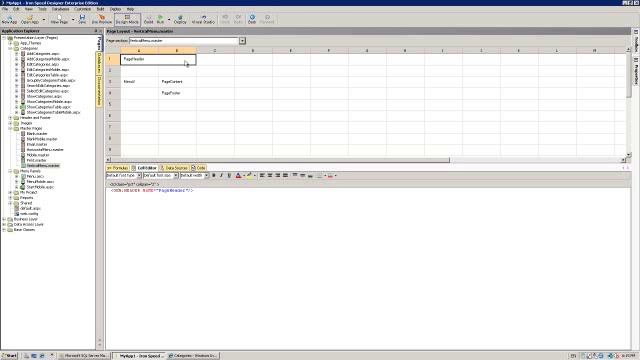640x360 pixels.
Task: Click the Dash toolbar icon
Action: tap(252, 19)
